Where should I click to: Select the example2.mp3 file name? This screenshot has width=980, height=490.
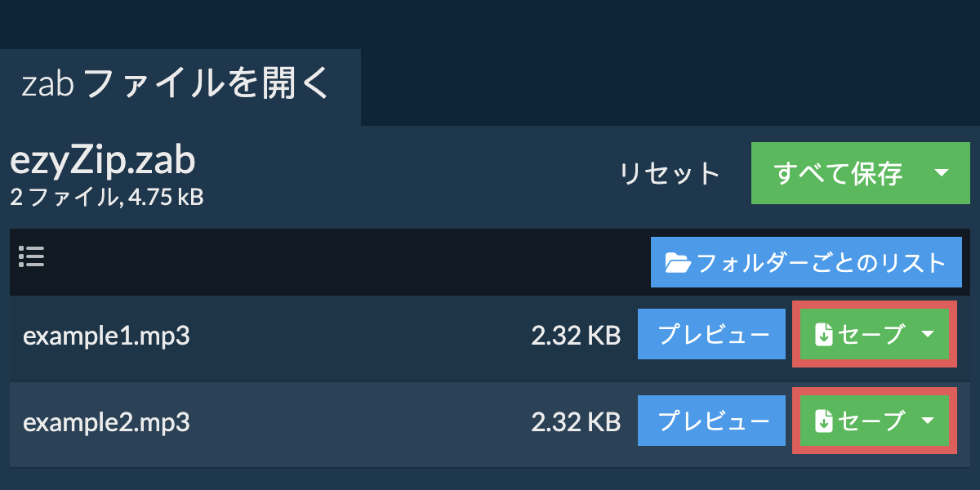pyautogui.click(x=106, y=422)
